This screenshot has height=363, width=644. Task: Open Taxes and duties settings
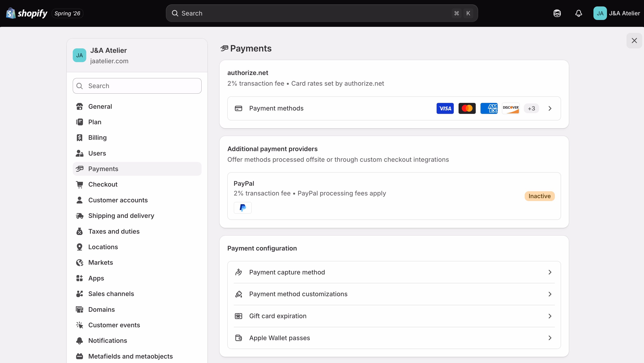(x=137, y=231)
